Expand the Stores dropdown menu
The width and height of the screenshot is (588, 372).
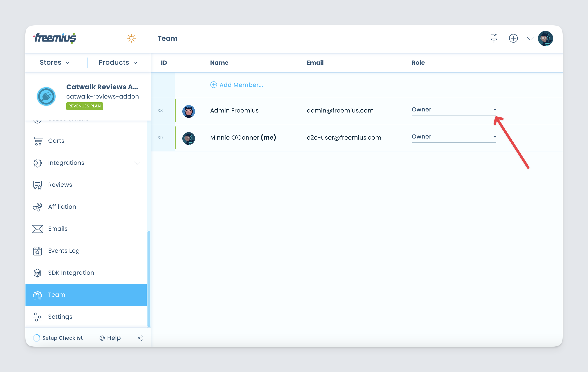(54, 63)
